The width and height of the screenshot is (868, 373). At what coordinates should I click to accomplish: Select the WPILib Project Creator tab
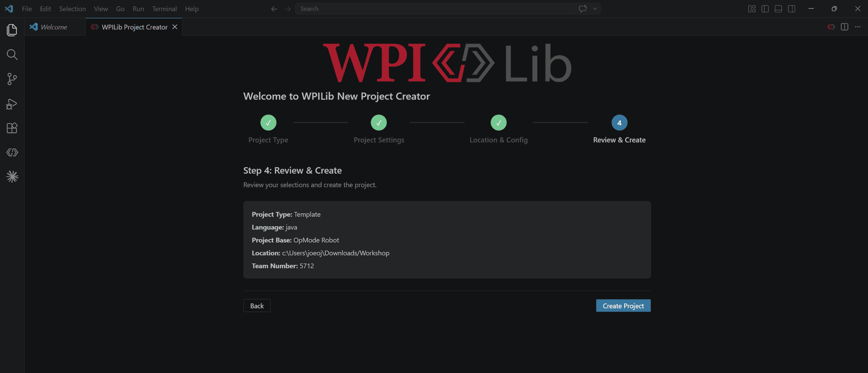pos(134,27)
